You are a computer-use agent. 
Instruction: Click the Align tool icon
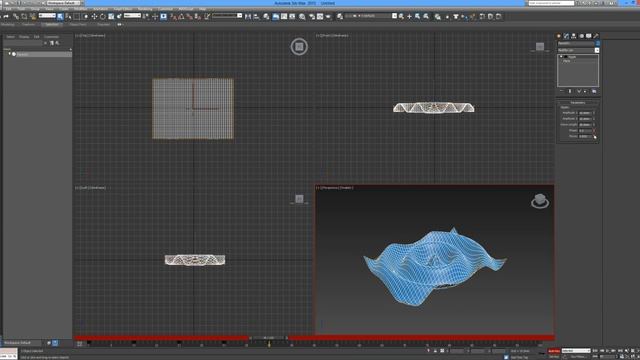click(256, 16)
